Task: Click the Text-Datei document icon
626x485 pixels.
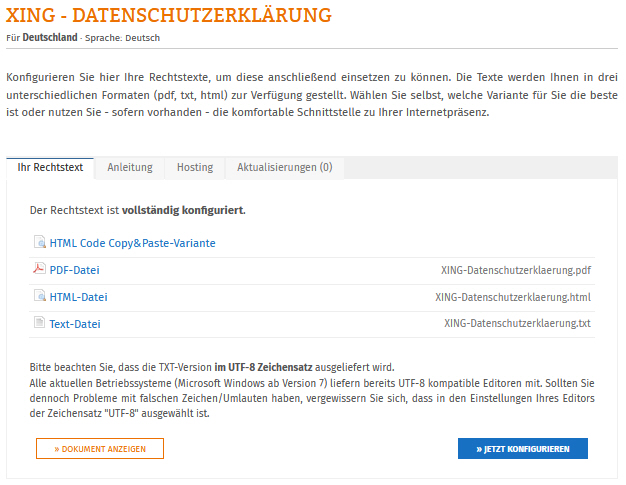Action: 39,322
